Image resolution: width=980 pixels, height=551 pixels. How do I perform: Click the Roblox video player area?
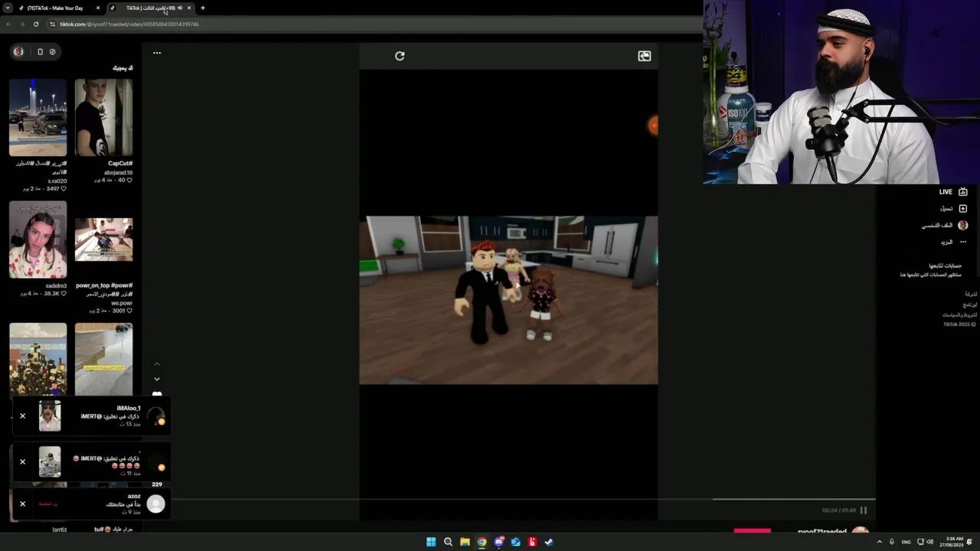508,300
